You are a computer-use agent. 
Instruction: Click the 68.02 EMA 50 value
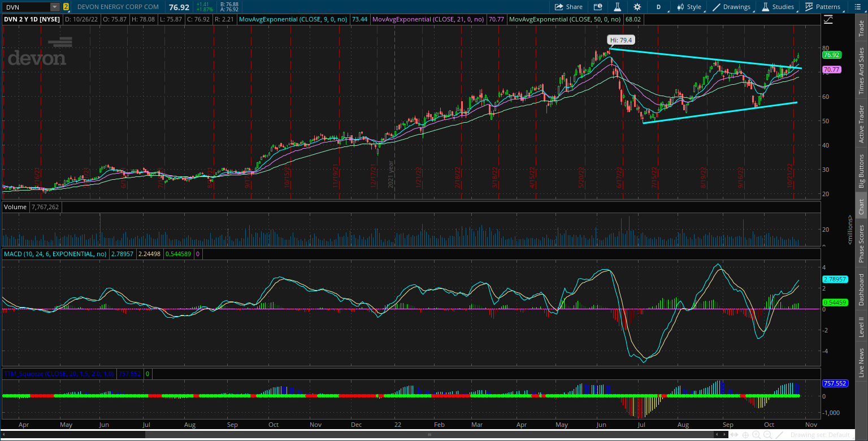(632, 19)
